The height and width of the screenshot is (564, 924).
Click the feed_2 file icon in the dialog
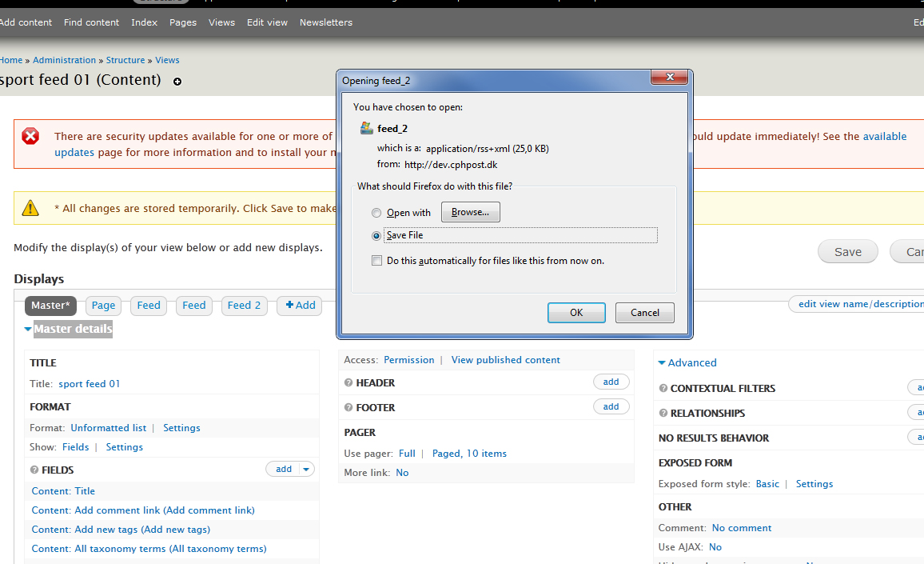pyautogui.click(x=367, y=128)
